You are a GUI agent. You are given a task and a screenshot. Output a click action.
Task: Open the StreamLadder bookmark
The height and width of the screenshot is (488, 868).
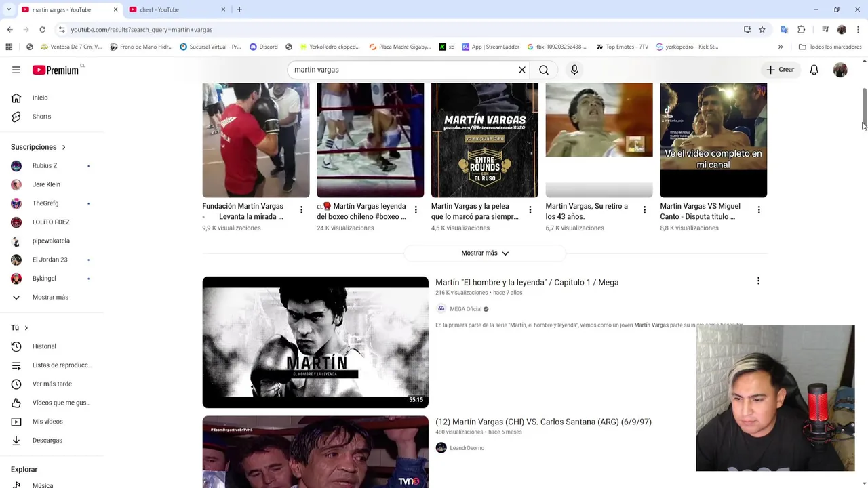pos(491,47)
